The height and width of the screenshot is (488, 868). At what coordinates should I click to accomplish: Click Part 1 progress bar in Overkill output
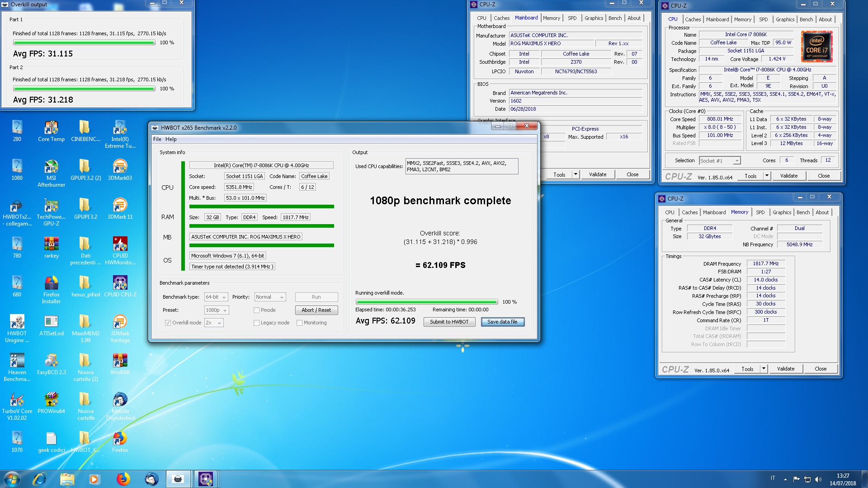(x=84, y=42)
